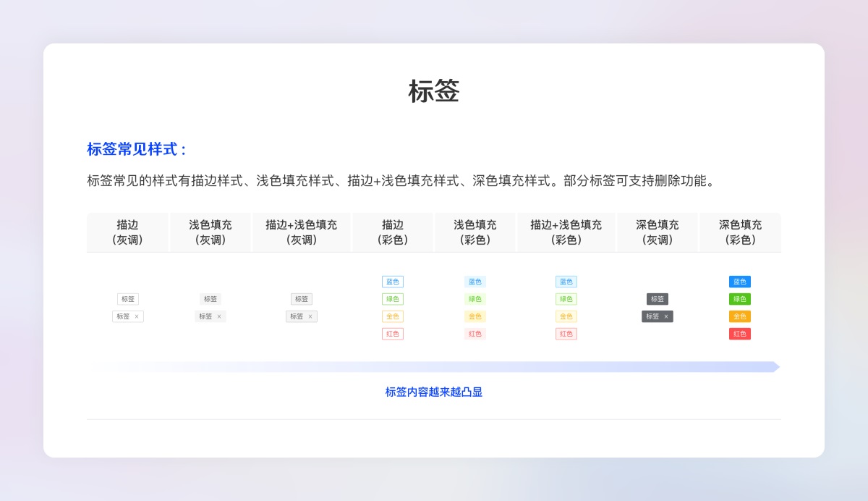Viewport: 868px width, 501px height.
Task: Click the X on the gray outlined tag
Action: tap(137, 316)
